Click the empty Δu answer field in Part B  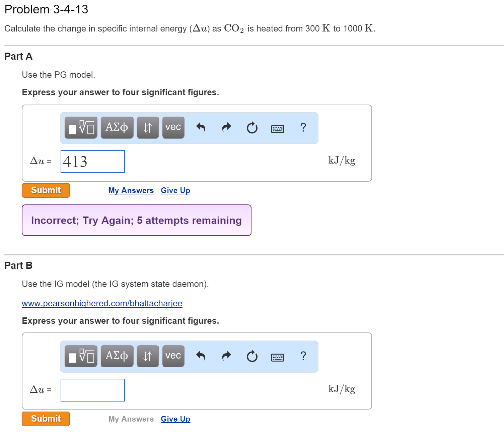[92, 390]
